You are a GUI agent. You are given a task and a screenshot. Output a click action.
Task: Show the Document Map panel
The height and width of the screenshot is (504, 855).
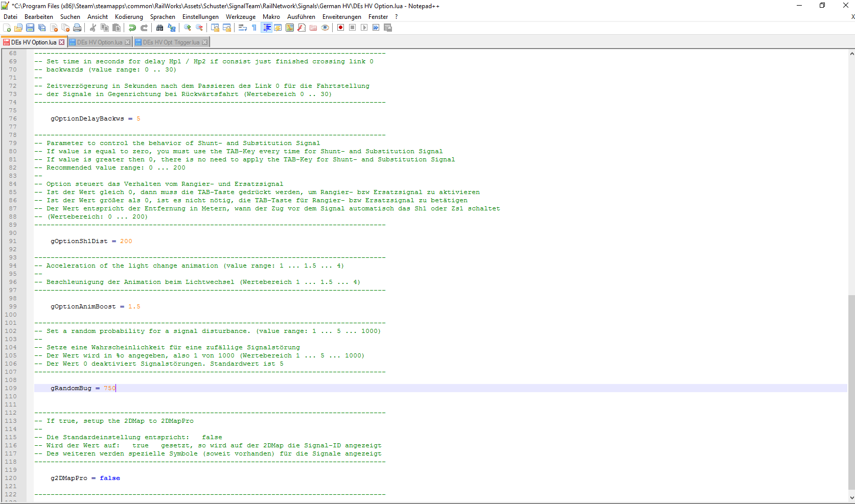pyautogui.click(x=290, y=28)
